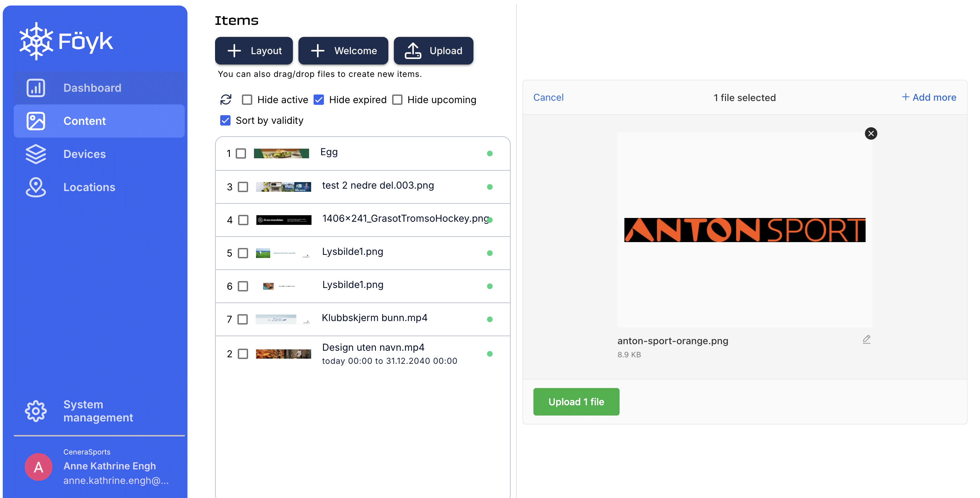980x498 pixels.
Task: Disable Sort by validity checkbox
Action: 225,121
